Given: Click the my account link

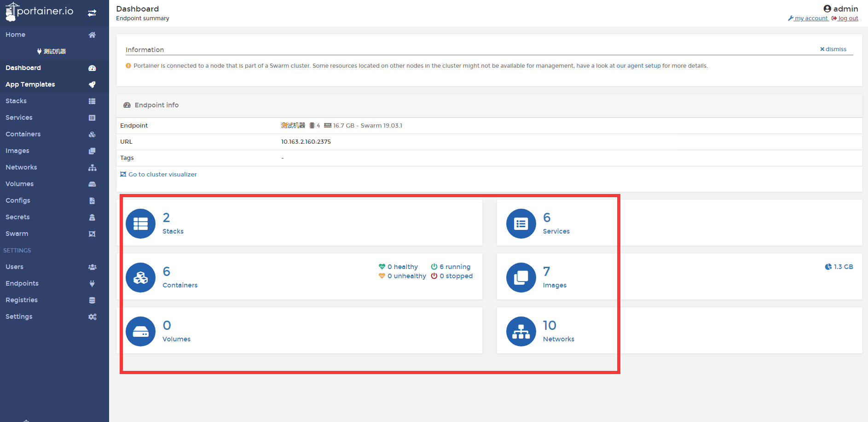Looking at the screenshot, I should click(808, 18).
